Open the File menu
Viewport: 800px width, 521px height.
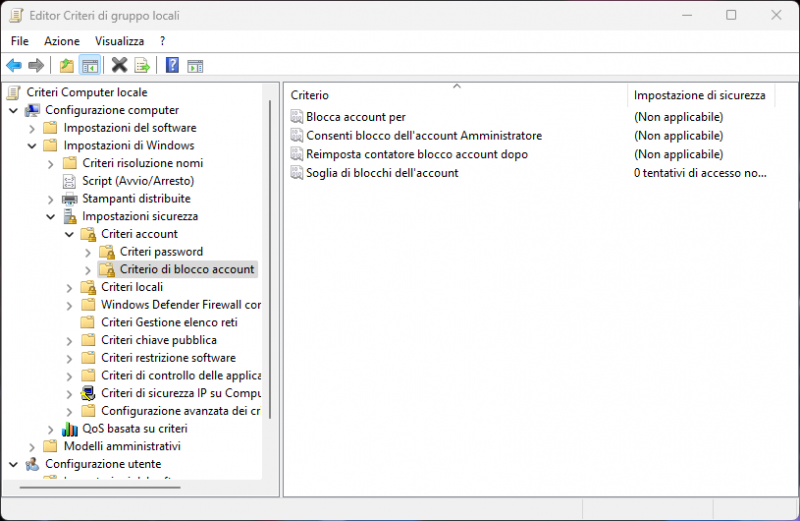coord(20,41)
